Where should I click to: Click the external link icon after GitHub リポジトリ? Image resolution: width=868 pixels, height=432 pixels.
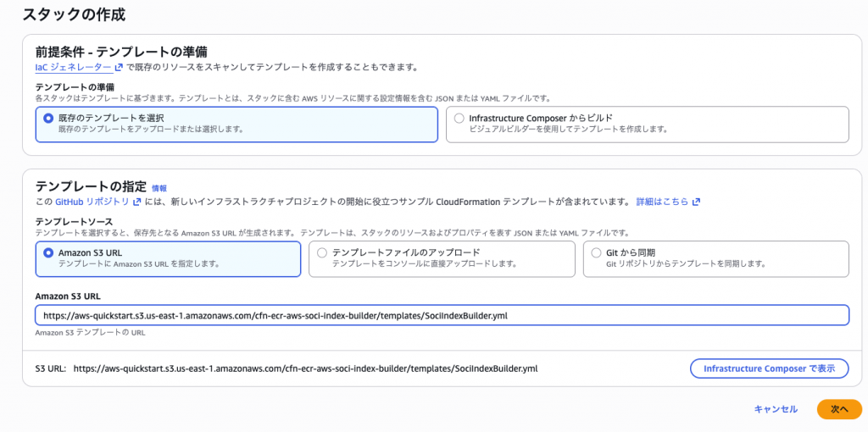[x=136, y=202]
